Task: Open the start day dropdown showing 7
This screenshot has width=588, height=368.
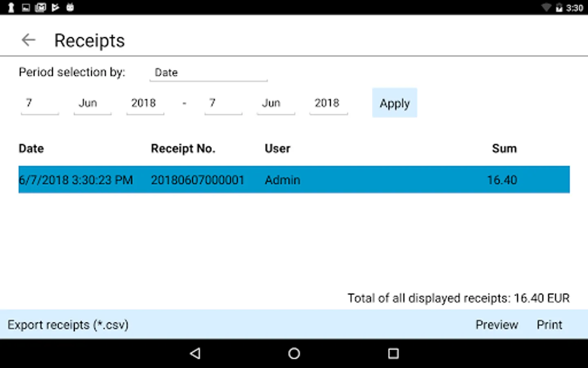Action: tap(40, 103)
